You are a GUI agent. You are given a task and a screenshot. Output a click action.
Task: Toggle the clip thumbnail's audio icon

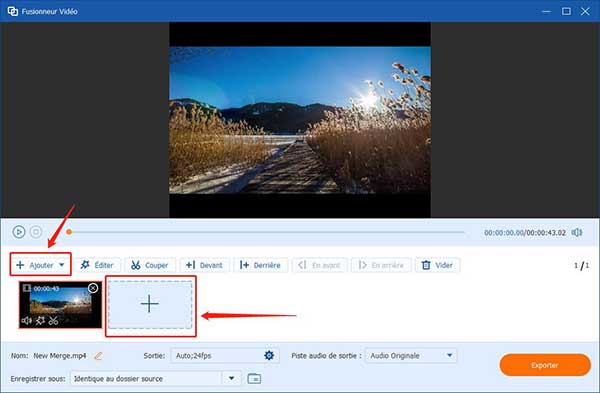(x=26, y=320)
